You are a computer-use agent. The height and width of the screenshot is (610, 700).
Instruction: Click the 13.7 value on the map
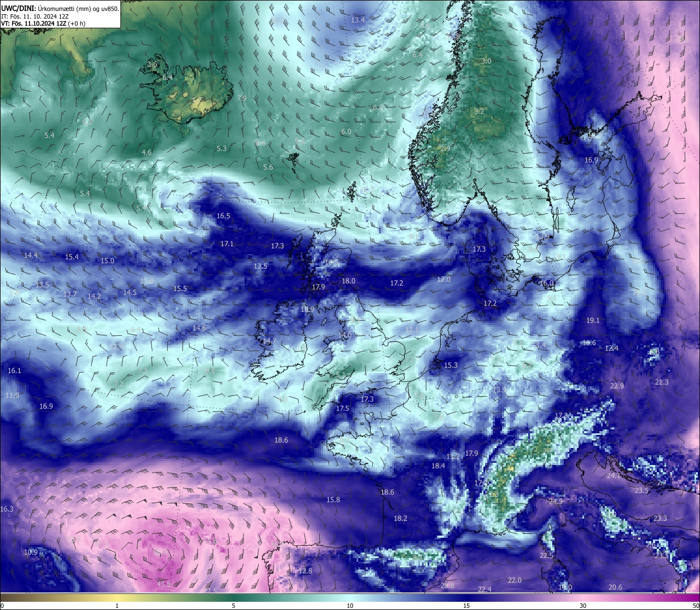(x=70, y=294)
